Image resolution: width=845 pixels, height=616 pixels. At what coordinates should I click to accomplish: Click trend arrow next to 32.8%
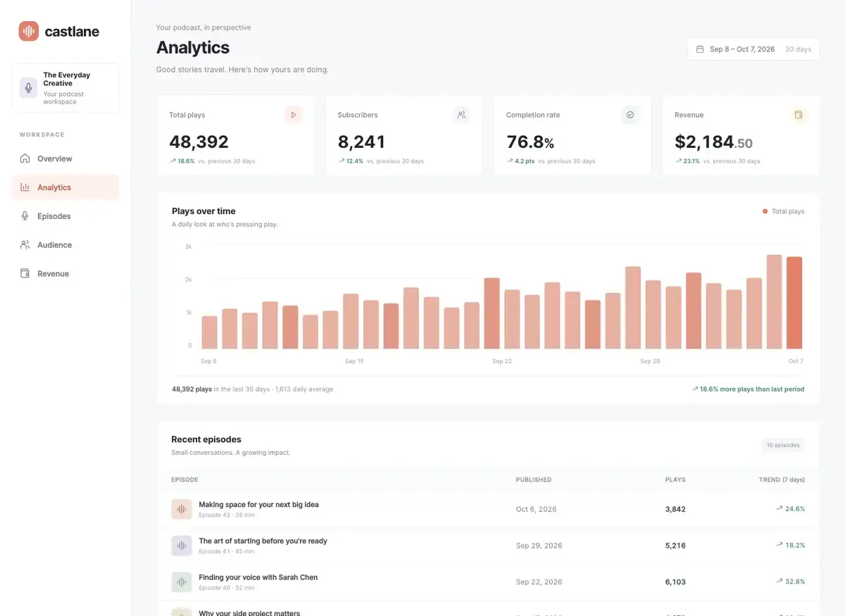click(780, 582)
